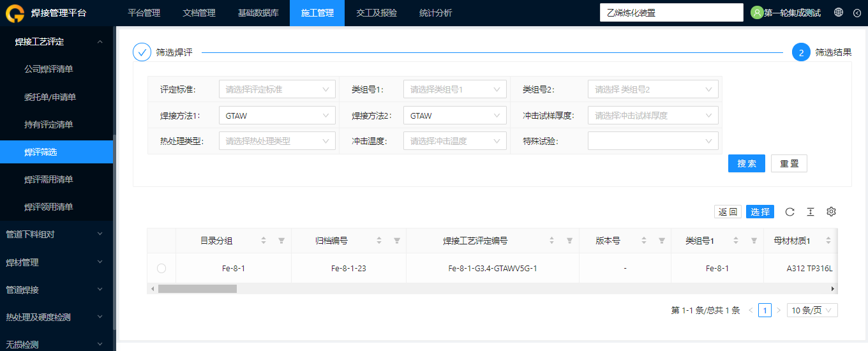Switch to the 交工及报验 tab
This screenshot has height=351, width=868.
pyautogui.click(x=377, y=13)
